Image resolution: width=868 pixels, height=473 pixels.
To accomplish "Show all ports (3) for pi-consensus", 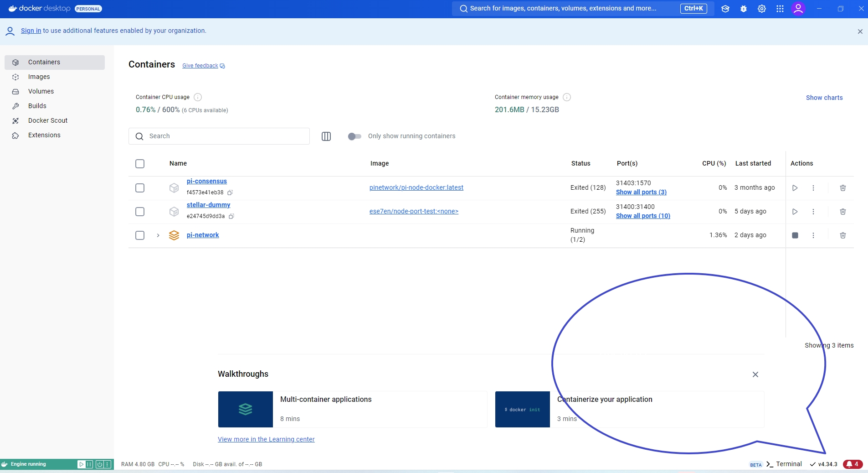I will (x=641, y=192).
